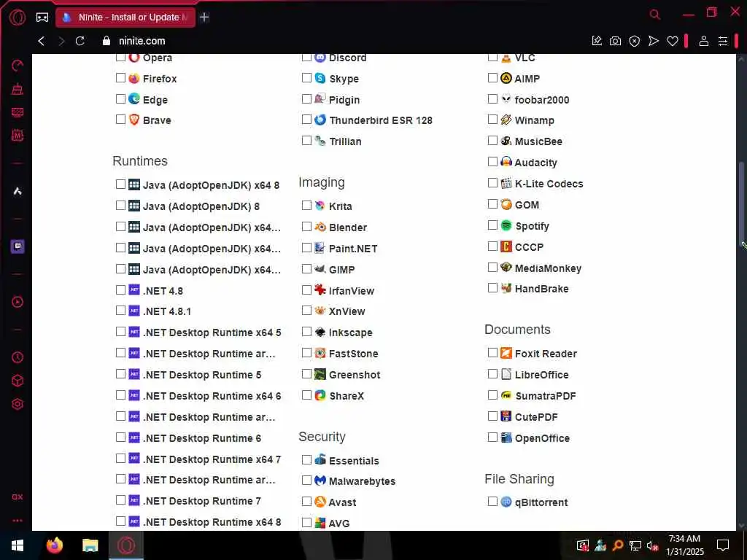
Task: Open the search tabs magnifier
Action: coord(655,15)
